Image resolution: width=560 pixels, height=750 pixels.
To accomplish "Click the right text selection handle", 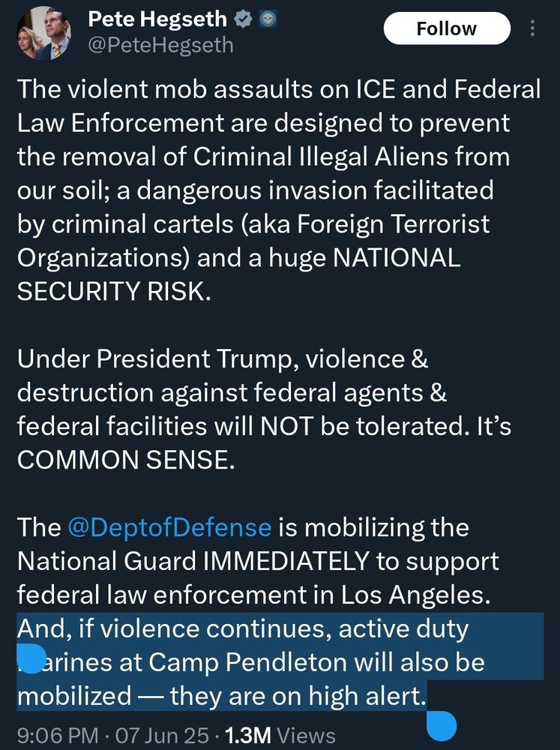I will 442,725.
